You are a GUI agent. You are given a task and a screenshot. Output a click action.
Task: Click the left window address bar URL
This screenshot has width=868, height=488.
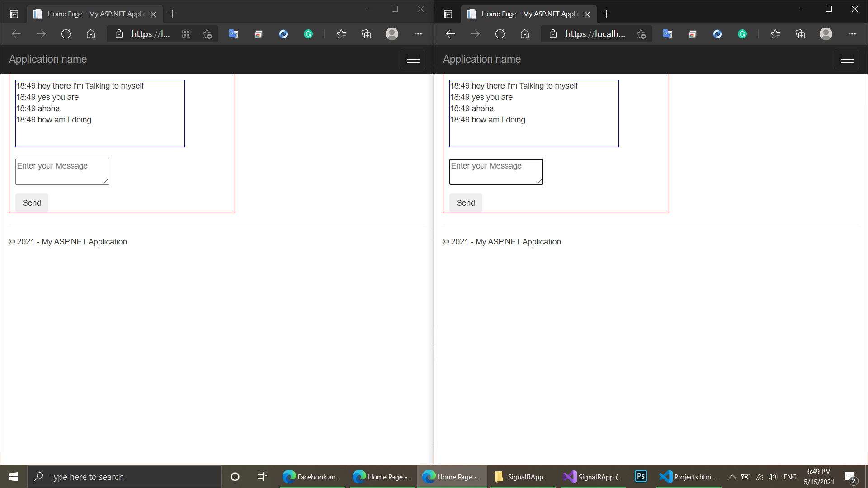tap(151, 34)
